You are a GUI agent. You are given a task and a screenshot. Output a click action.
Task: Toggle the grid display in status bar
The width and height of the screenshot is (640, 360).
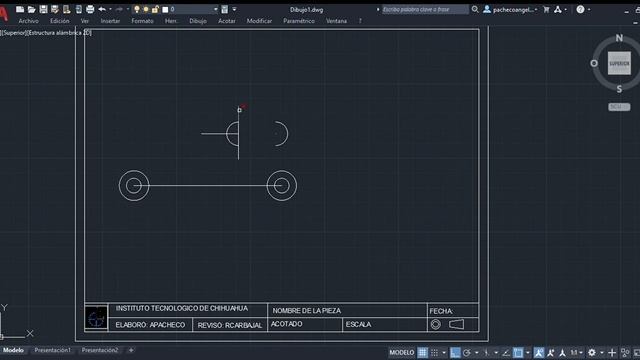422,353
